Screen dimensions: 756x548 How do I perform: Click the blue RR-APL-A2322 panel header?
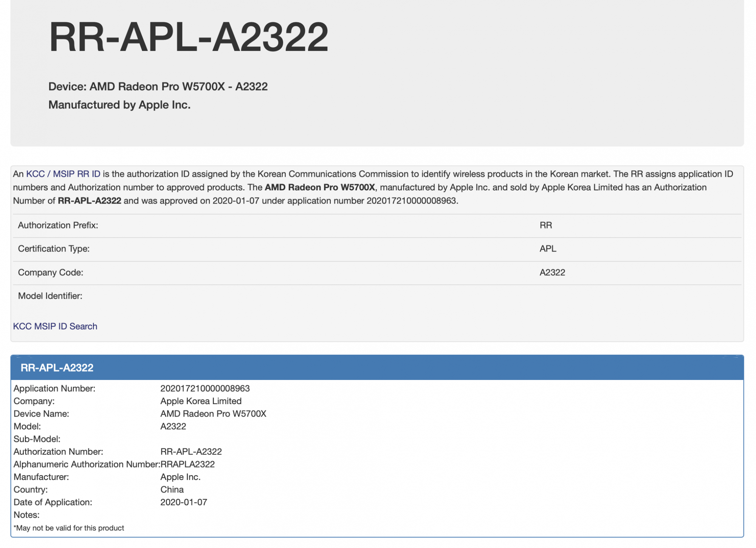point(377,368)
